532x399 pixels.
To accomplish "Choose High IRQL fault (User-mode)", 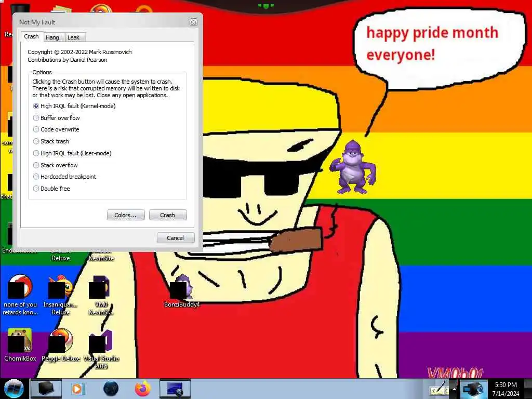I will [x=72, y=153].
